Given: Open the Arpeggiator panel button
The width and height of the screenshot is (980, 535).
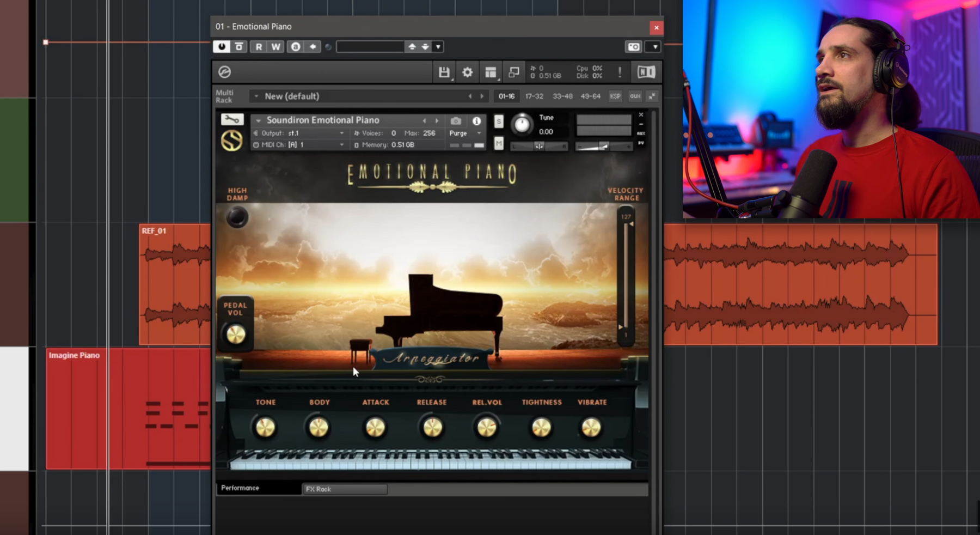Looking at the screenshot, I should click(431, 358).
